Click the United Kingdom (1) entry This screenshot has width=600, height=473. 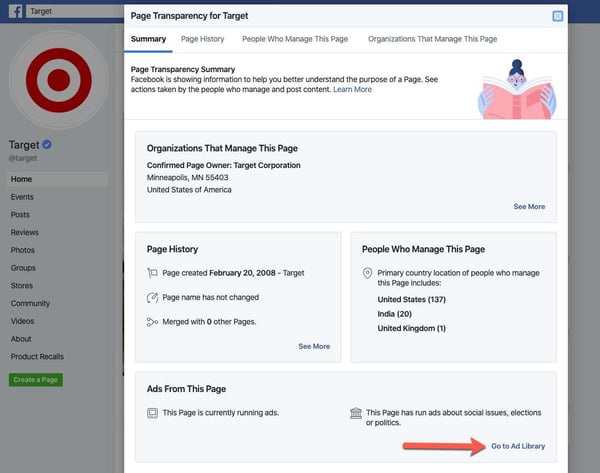[x=412, y=328]
